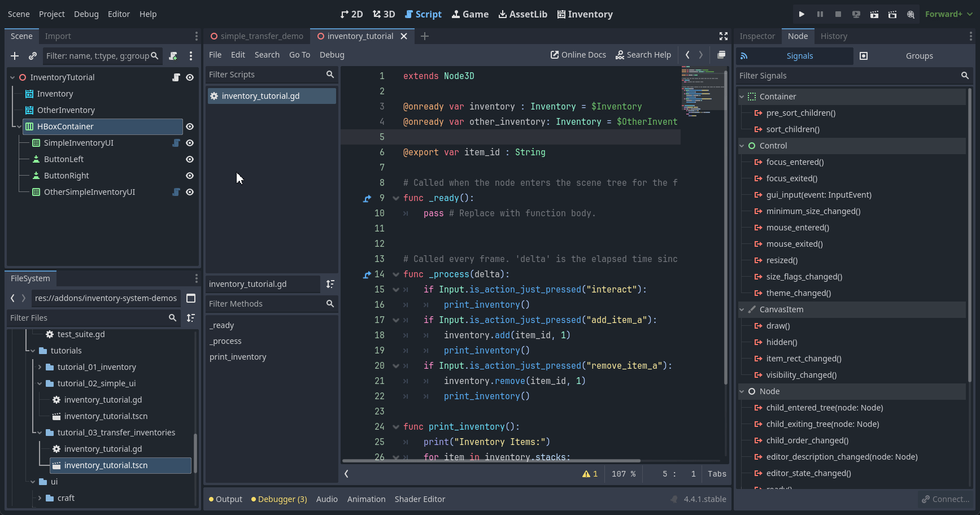This screenshot has width=980, height=515.
Task: Collapse the InventoryTutorial root node
Action: tap(12, 77)
